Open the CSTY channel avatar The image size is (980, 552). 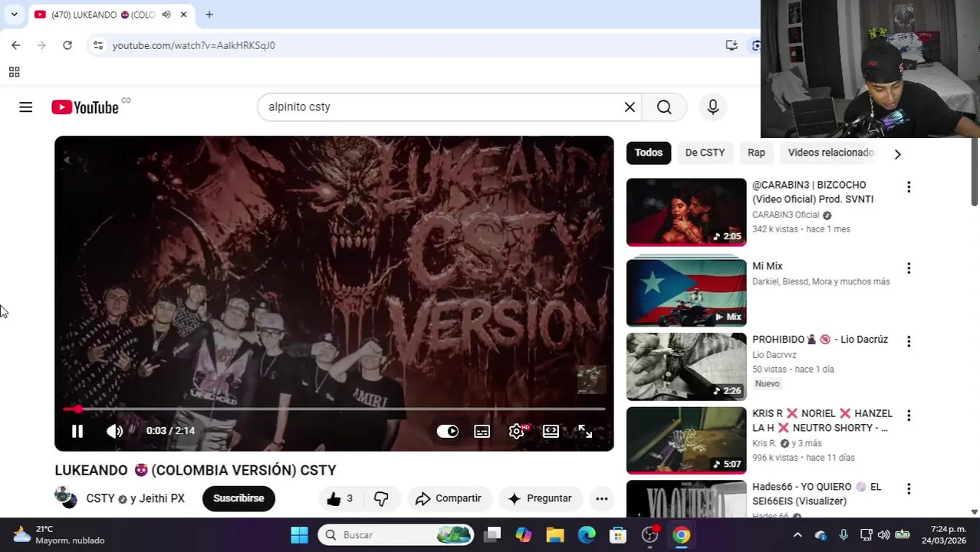[x=67, y=498]
